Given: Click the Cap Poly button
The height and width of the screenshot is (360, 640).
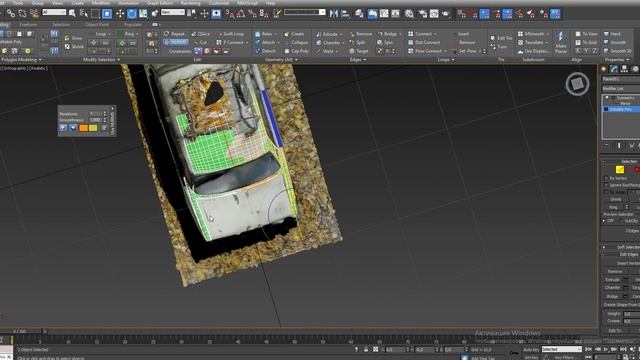Looking at the screenshot, I should (x=296, y=51).
